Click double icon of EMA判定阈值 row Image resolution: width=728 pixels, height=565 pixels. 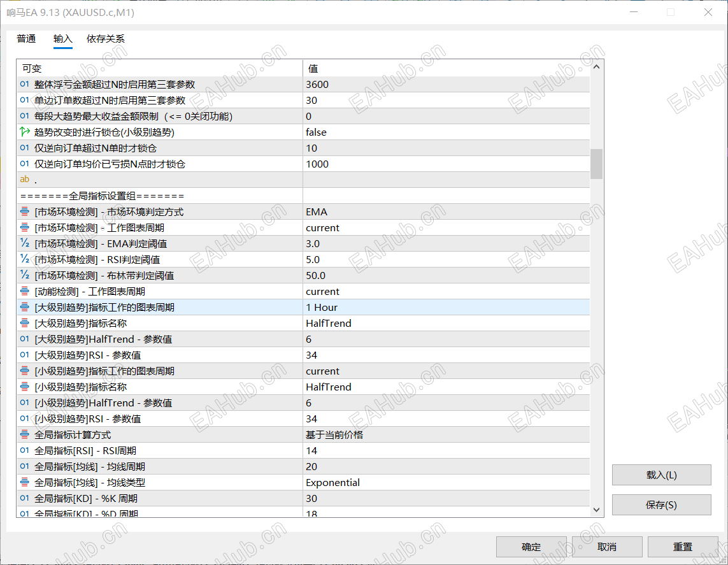[x=25, y=243]
